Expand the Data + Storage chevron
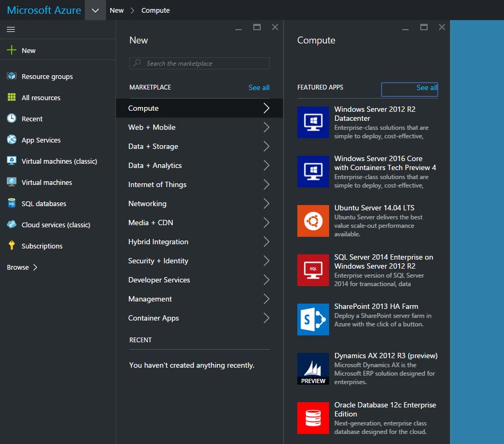This screenshot has height=444, width=504. tap(266, 146)
